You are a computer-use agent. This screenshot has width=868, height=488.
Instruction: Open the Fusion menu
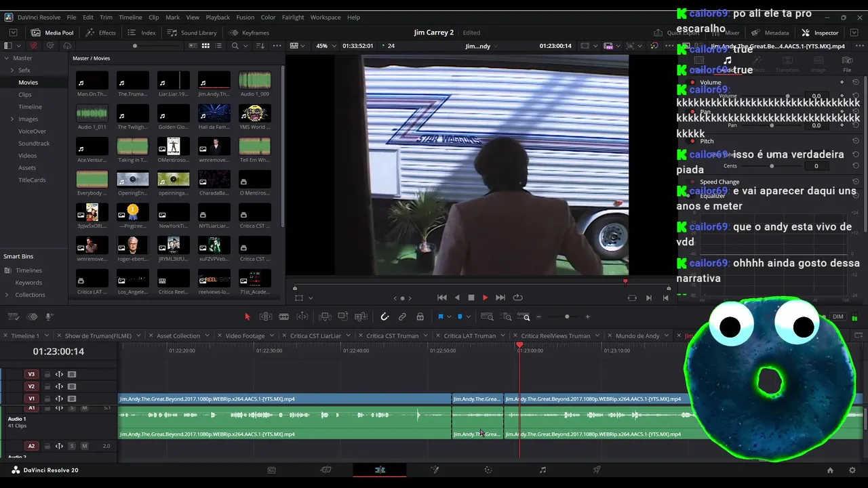[x=245, y=17]
